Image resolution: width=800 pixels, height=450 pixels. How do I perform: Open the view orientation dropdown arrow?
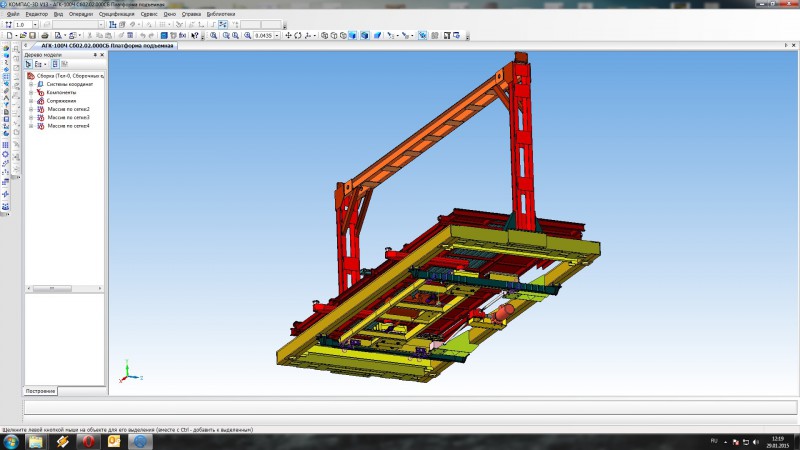[315, 36]
